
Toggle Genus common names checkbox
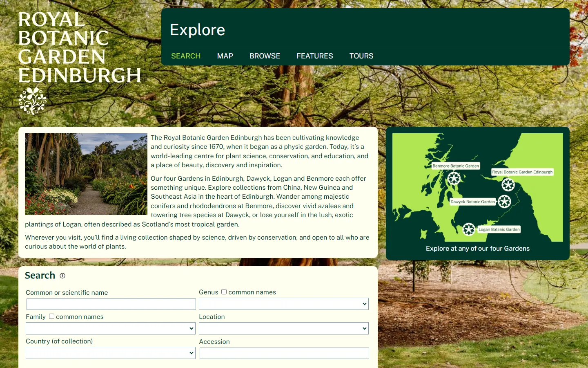click(224, 292)
